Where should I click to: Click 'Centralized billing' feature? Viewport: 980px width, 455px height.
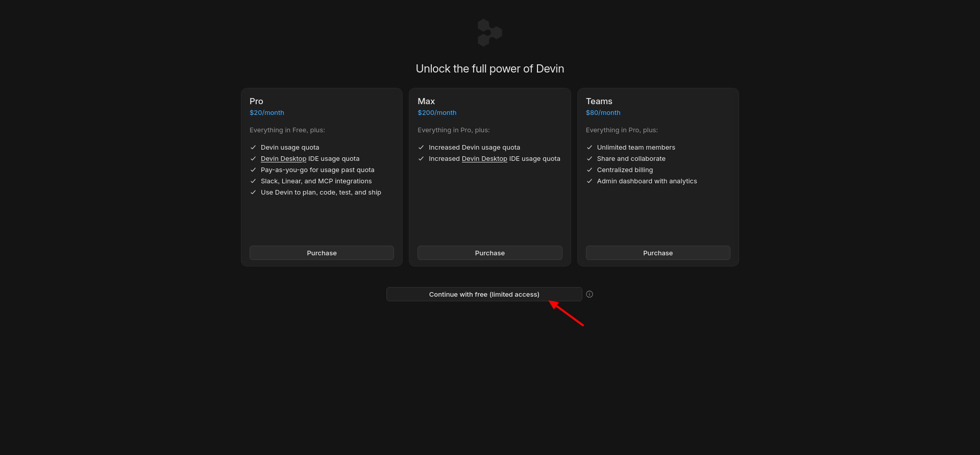[x=625, y=170]
